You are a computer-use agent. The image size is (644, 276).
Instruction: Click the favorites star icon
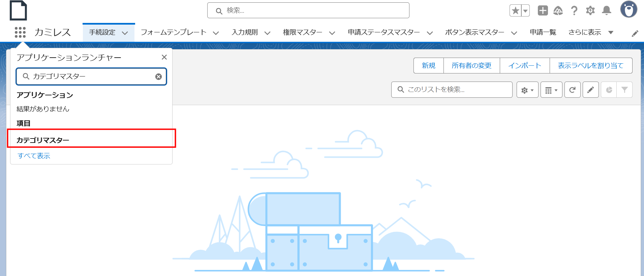point(515,11)
